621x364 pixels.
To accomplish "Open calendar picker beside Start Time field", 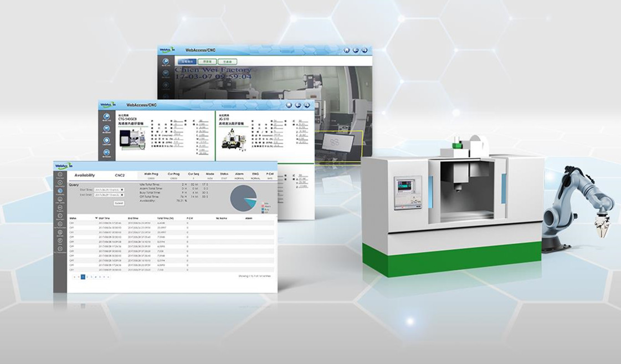I will (x=122, y=189).
